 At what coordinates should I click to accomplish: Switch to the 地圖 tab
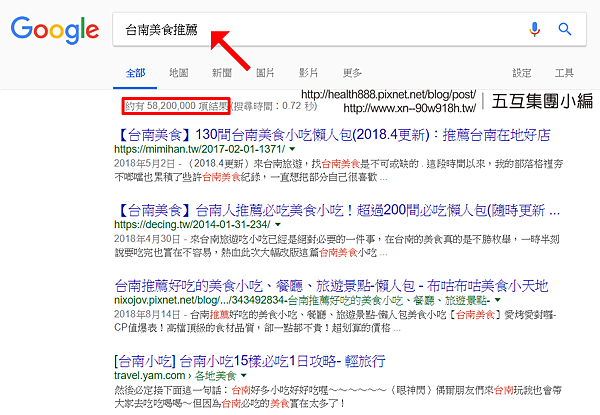click(x=179, y=73)
